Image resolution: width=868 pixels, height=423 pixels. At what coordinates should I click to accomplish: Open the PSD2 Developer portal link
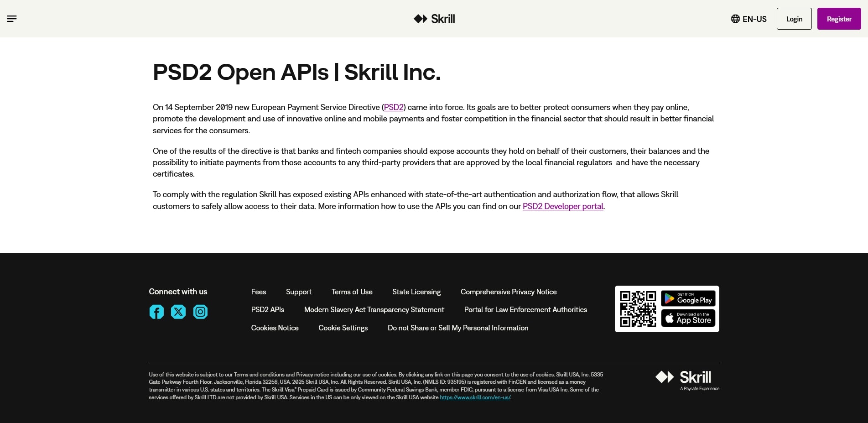(563, 206)
